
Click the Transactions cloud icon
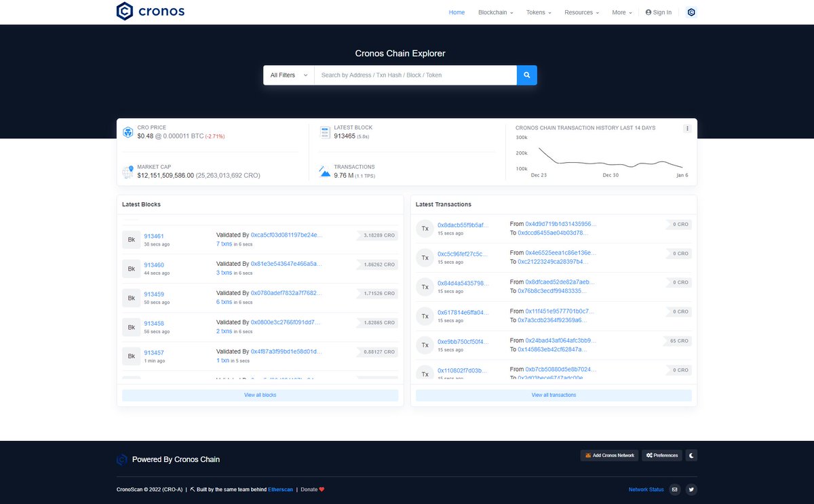[325, 171]
